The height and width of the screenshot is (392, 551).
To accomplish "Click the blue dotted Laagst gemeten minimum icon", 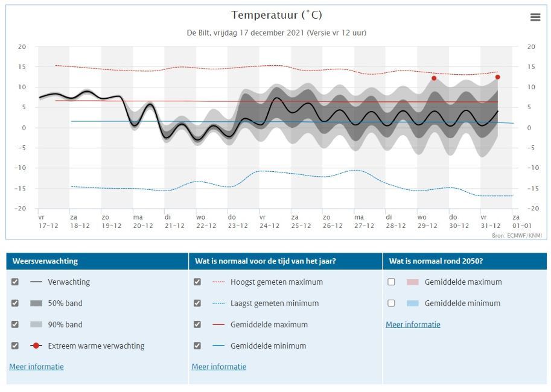I will 218,303.
